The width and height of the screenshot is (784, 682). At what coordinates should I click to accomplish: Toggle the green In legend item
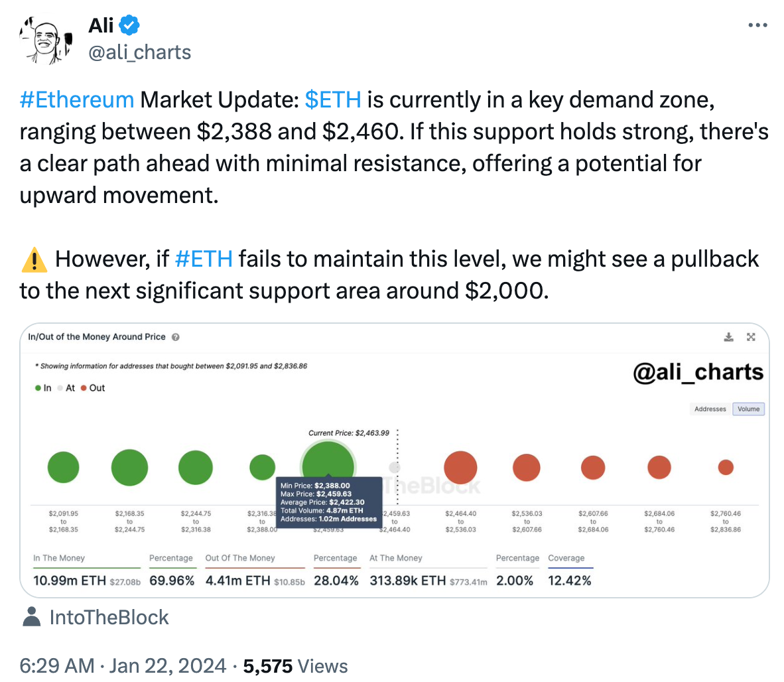[43, 388]
